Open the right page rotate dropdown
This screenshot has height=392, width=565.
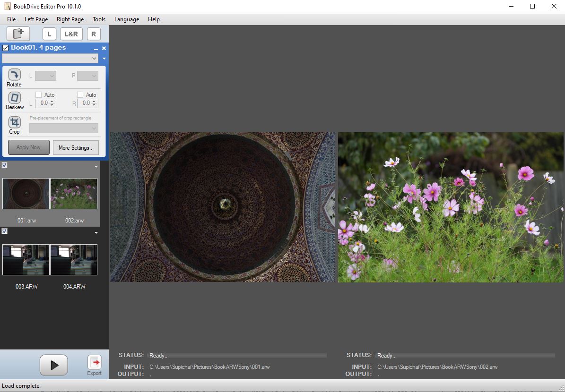pos(87,76)
